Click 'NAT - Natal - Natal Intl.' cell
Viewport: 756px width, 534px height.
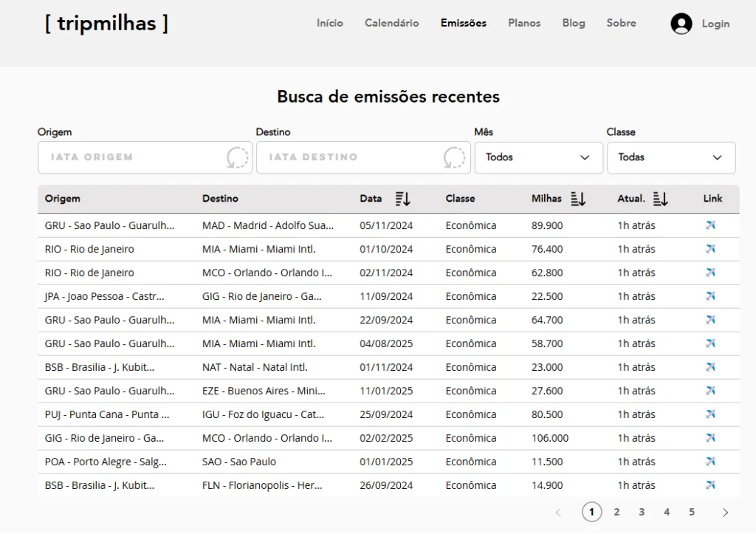[x=255, y=367]
